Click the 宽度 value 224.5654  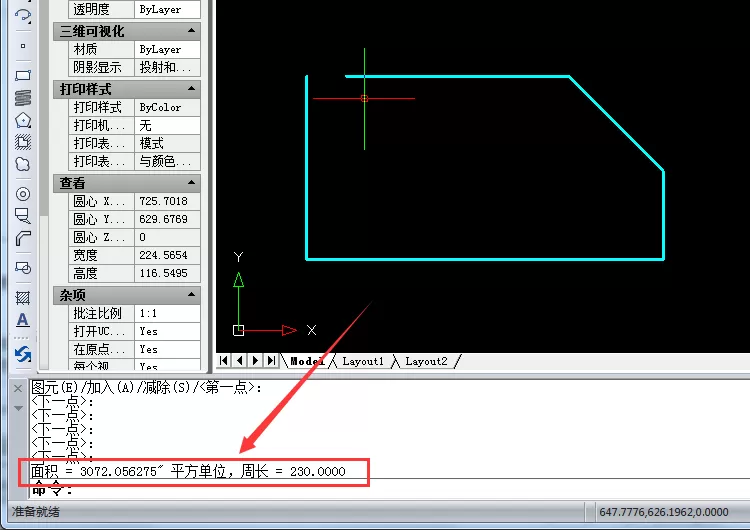[x=167, y=255]
